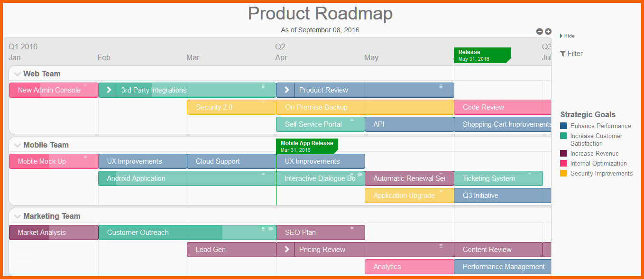Viewport: 644px width, 279px height.
Task: Expand the Pricing Review item arrow
Action: coord(286,250)
